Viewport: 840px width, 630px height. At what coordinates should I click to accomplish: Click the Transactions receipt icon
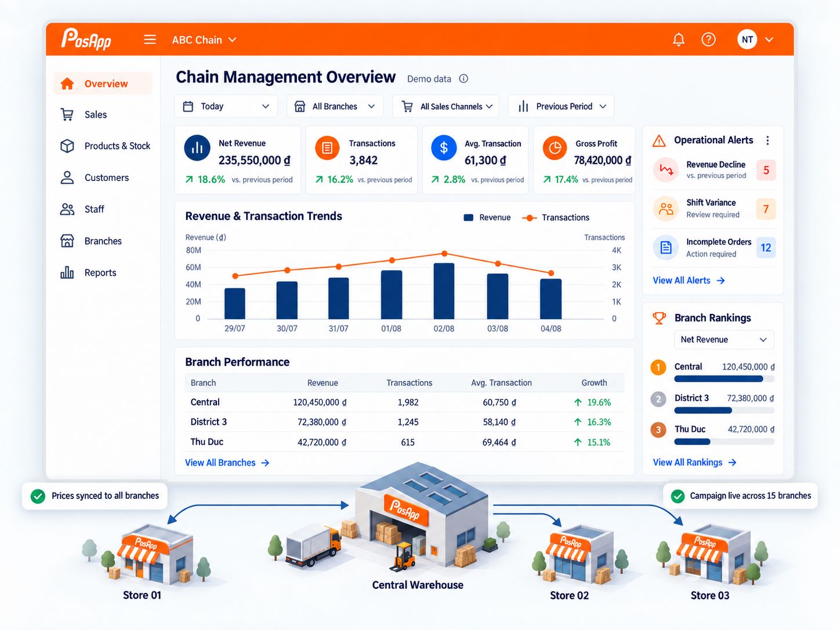click(327, 148)
